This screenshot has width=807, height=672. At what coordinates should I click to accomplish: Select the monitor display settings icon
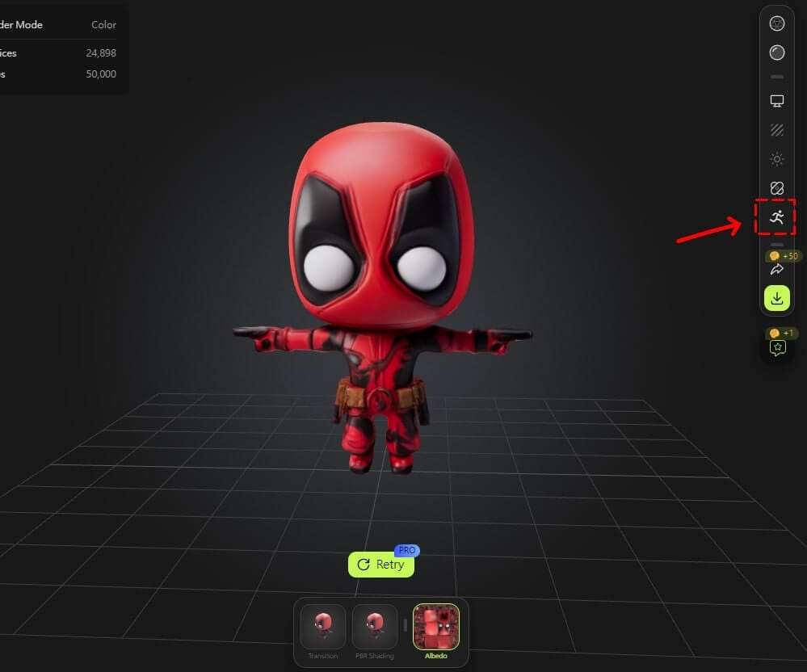(776, 100)
